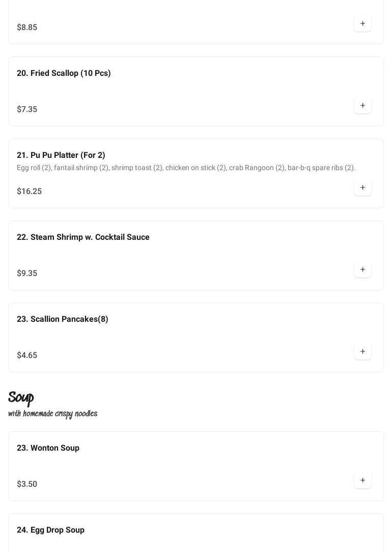Click the $4.65 Scallion Pancakes price

pyautogui.click(x=27, y=355)
